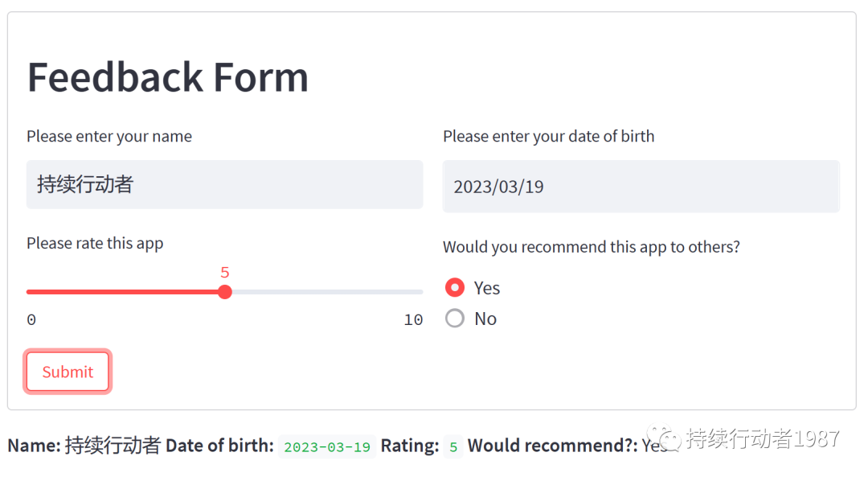Click the gray unfilled slider track
This screenshot has width=868, height=477.
coord(325,292)
